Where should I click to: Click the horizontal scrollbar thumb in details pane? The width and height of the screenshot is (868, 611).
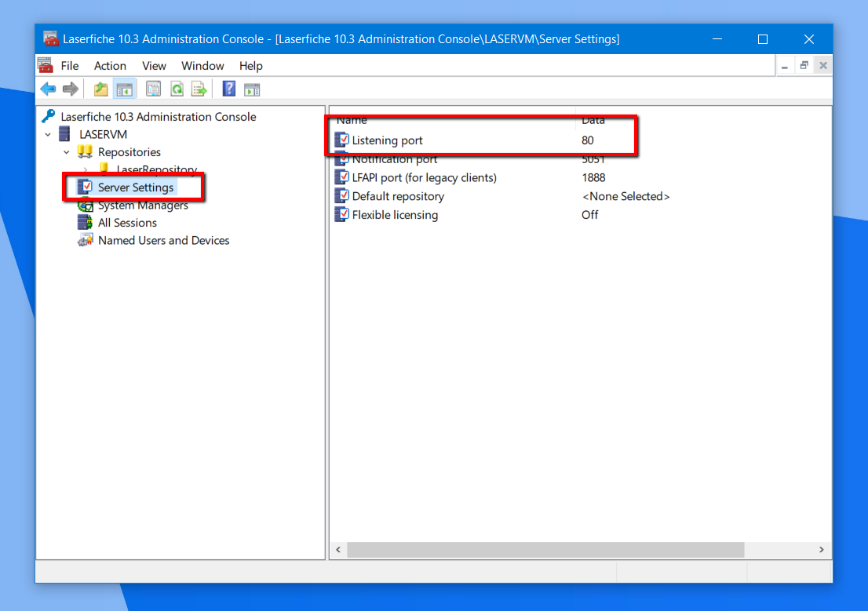(545, 550)
